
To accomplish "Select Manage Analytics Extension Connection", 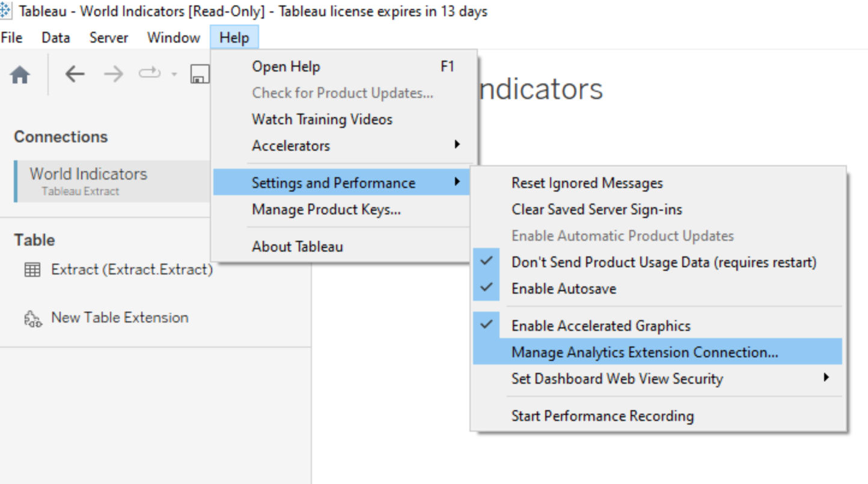I will point(644,352).
